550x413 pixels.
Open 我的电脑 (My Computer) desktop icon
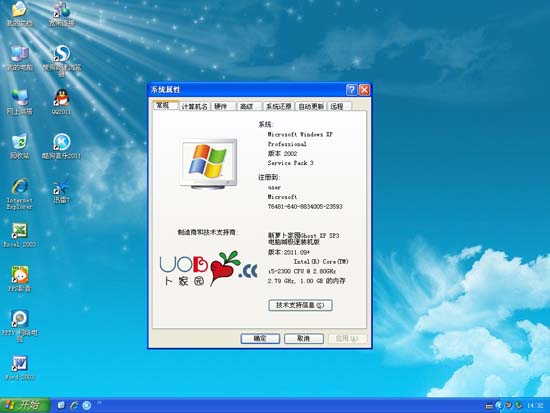tap(20, 58)
